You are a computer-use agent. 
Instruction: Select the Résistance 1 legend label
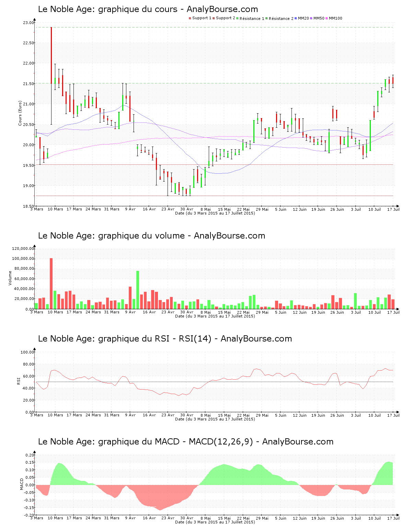coord(252,19)
